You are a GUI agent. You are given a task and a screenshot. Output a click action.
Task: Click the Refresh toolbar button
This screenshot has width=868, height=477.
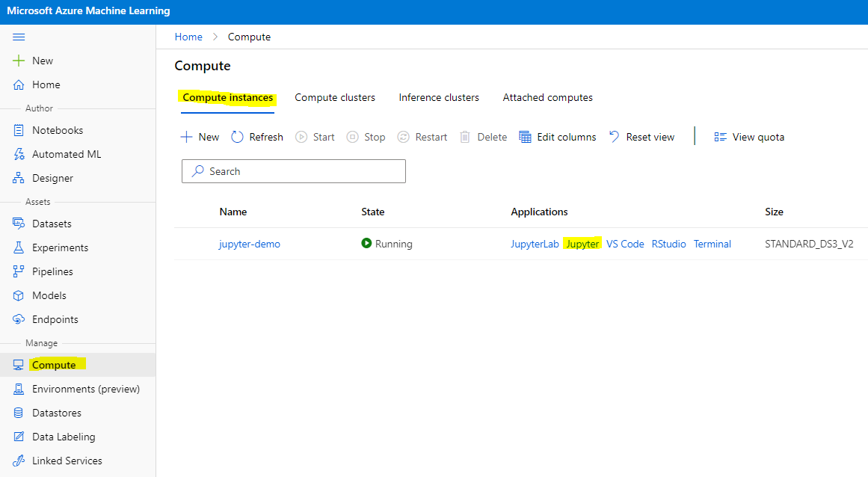tap(256, 137)
